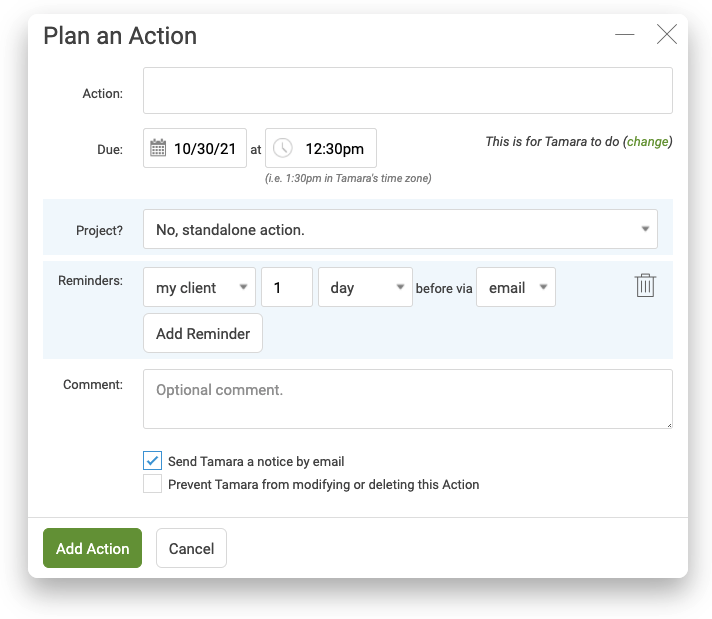This screenshot has height=619, width=712.
Task: Click the calendar icon in Due date field
Action: click(158, 148)
